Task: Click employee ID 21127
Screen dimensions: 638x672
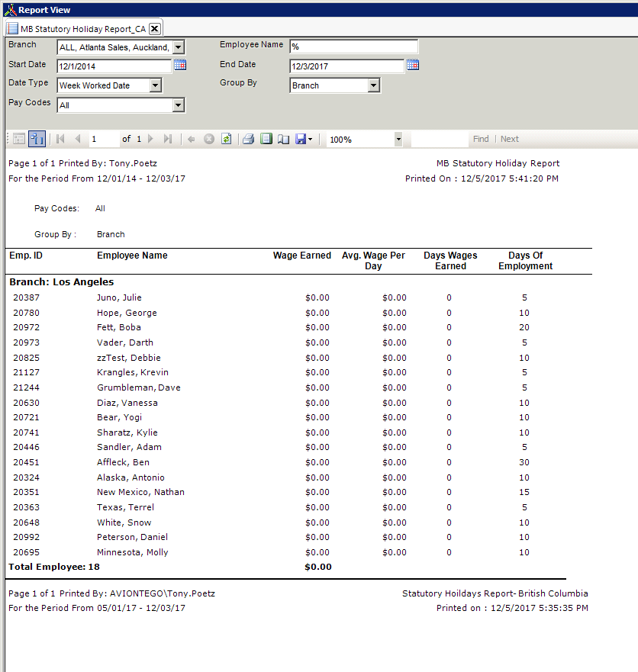Action: pyautogui.click(x=26, y=372)
